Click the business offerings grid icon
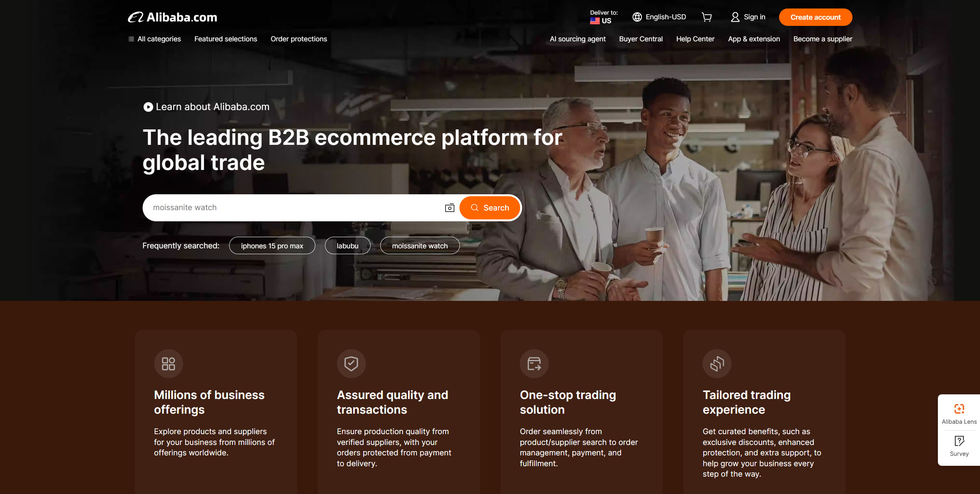Screen dimensions: 980x494 168,363
